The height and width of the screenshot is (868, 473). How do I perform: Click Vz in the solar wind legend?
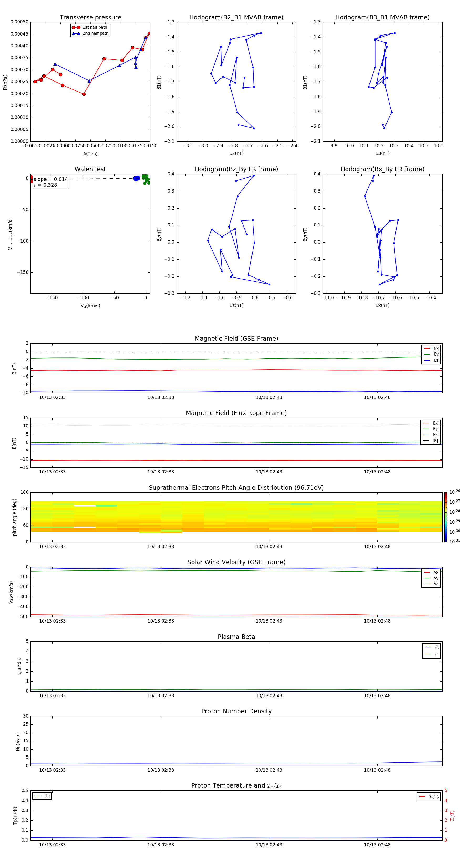tap(431, 584)
